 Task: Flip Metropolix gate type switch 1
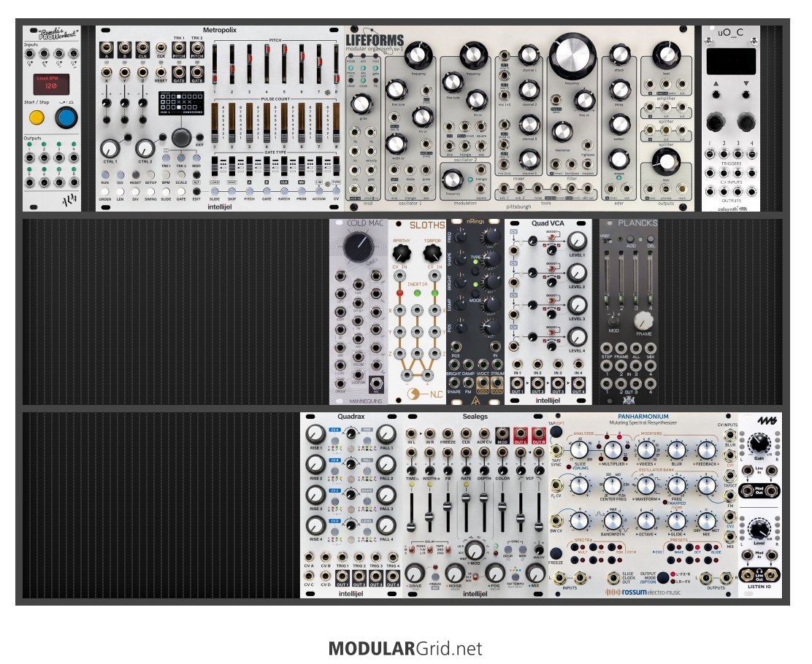pos(215,168)
